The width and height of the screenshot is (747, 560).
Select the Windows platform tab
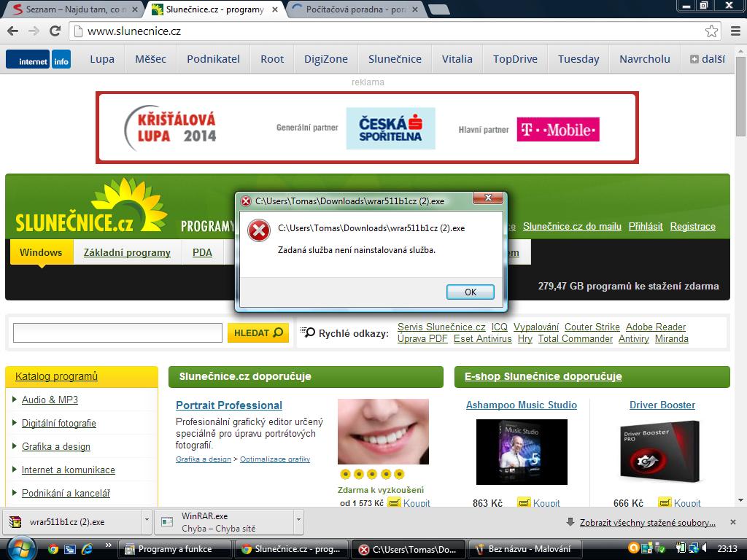point(41,252)
